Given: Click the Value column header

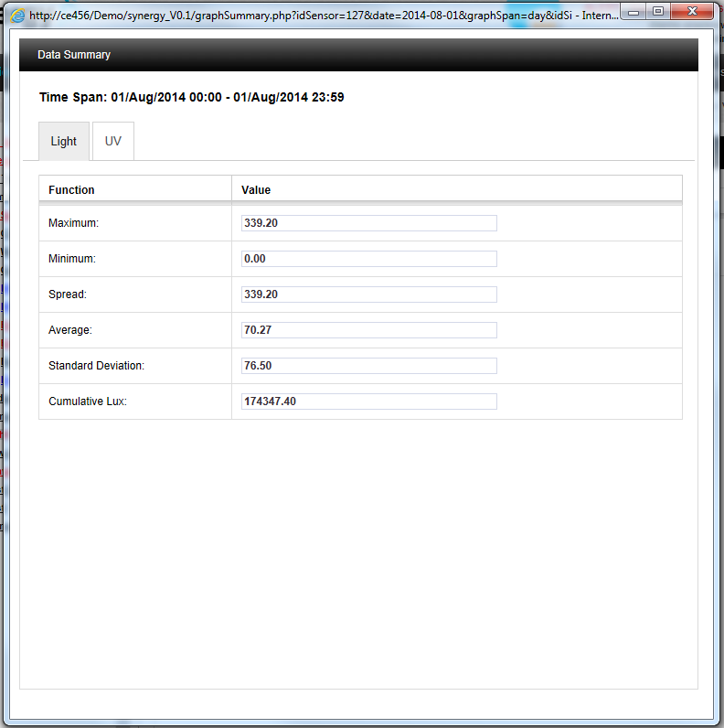Looking at the screenshot, I should 256,190.
